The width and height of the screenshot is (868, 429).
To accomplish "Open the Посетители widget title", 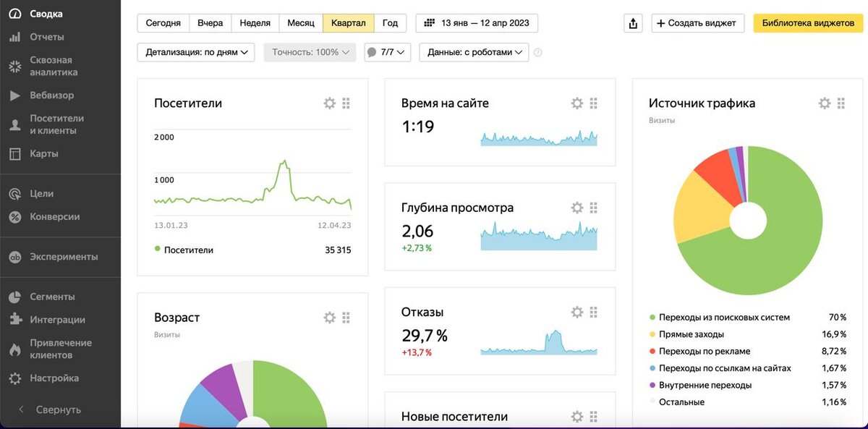I will pos(188,103).
